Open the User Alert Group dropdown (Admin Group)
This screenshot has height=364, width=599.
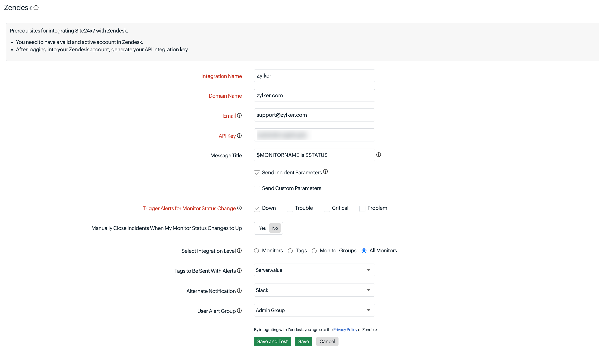[314, 310]
